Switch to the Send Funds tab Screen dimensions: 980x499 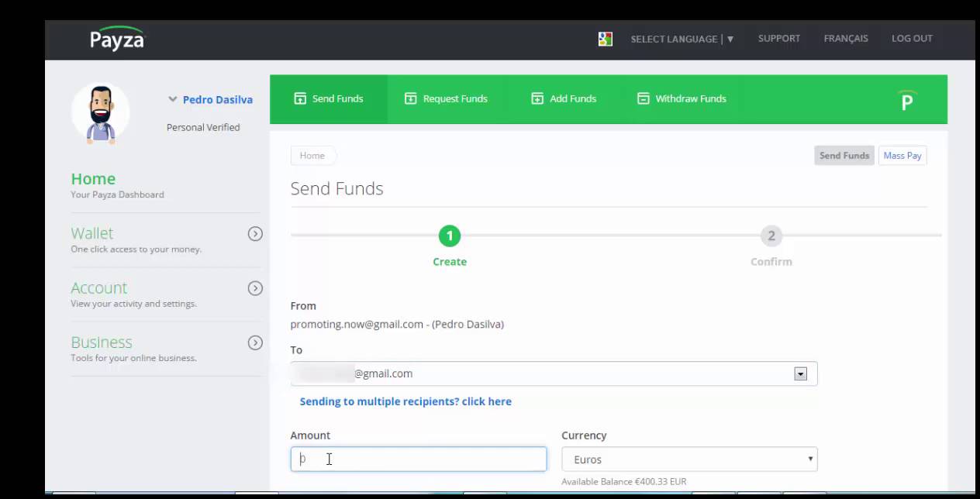point(329,98)
